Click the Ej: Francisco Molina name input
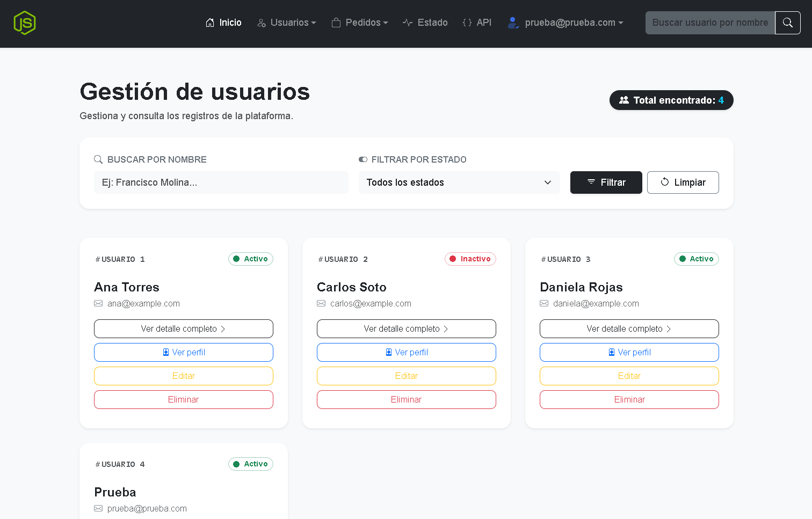Viewport: 812px width, 519px height. pyautogui.click(x=221, y=182)
